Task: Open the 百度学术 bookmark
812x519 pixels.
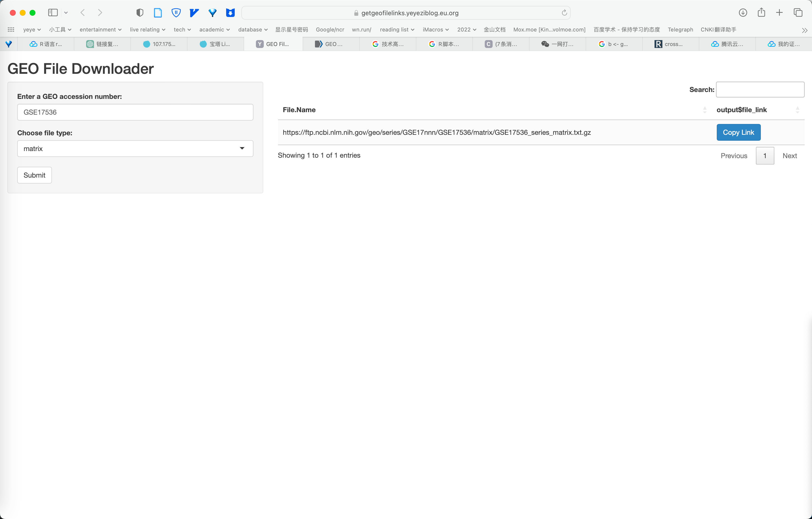Action: point(626,30)
